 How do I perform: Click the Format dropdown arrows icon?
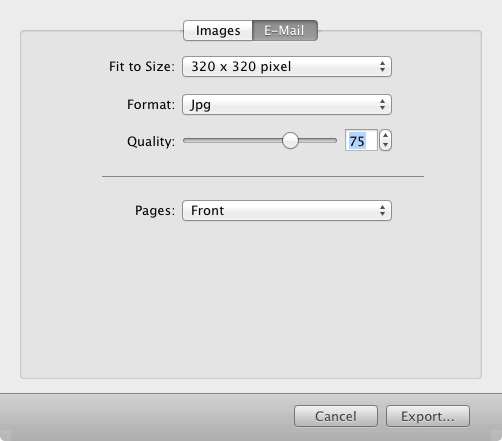coord(382,105)
